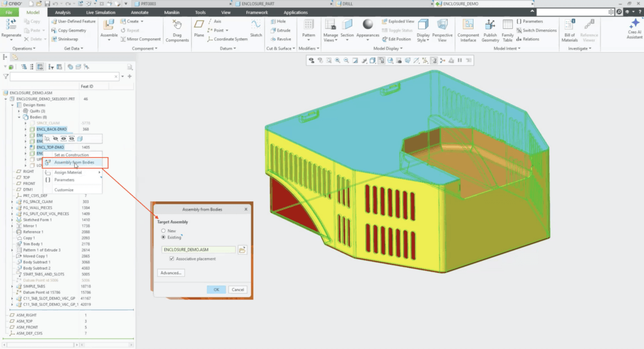The height and width of the screenshot is (349, 644).
Task: Open the Model Display group dropdown
Action: (387, 48)
